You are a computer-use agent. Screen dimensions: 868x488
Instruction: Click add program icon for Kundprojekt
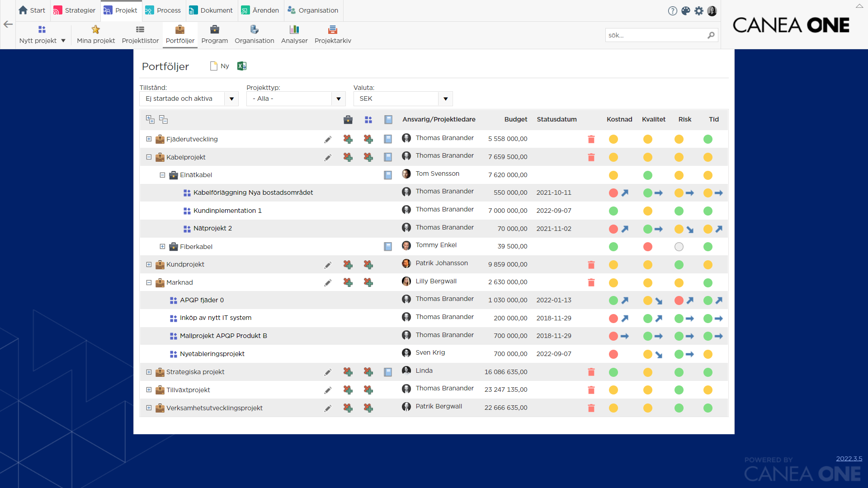(348, 264)
